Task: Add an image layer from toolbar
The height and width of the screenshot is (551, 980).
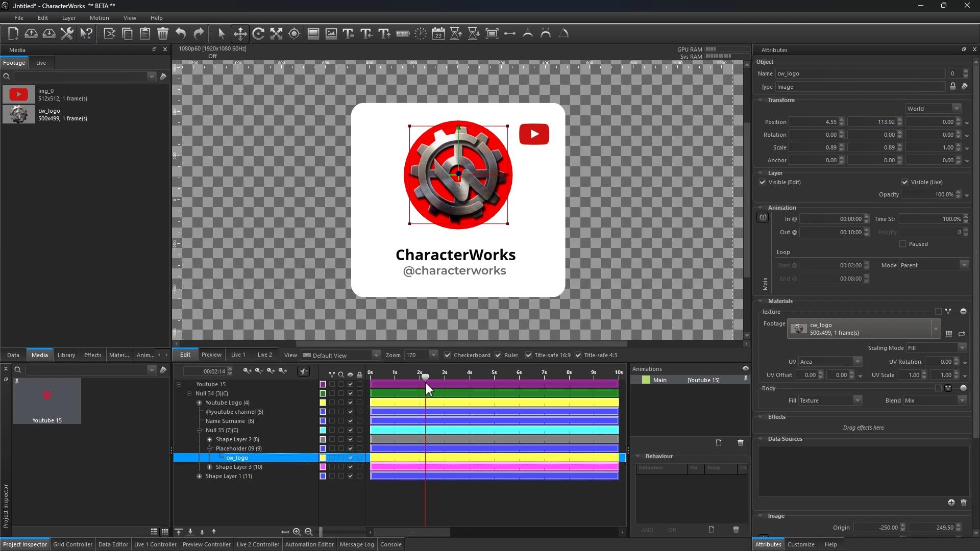Action: coord(331,34)
